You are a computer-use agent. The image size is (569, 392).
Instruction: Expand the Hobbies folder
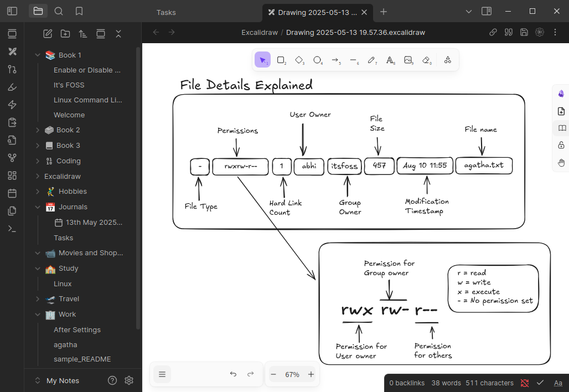(38, 192)
